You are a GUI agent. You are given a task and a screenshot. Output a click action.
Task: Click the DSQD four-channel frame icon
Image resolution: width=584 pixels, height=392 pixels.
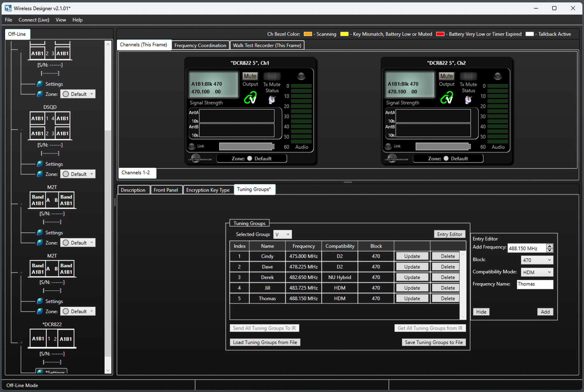50,126
